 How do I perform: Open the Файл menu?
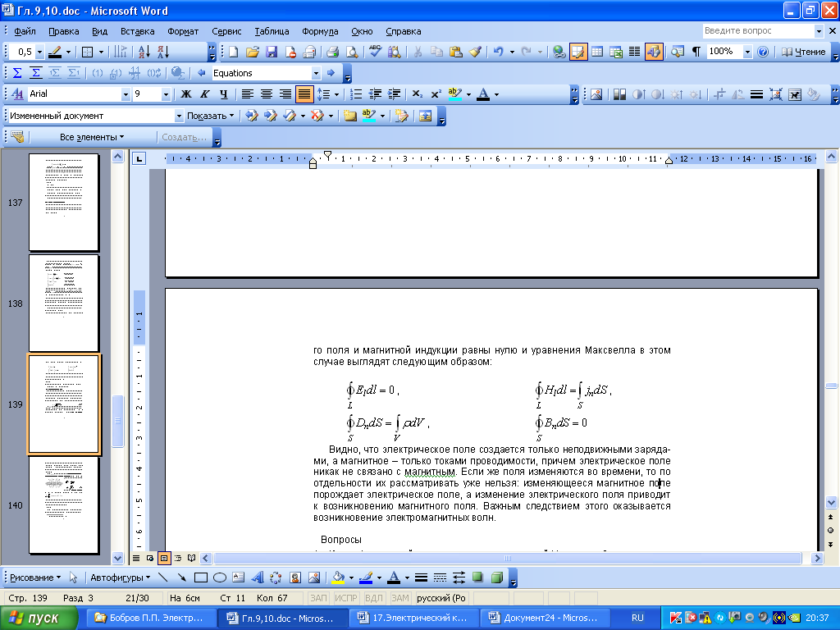coord(25,31)
